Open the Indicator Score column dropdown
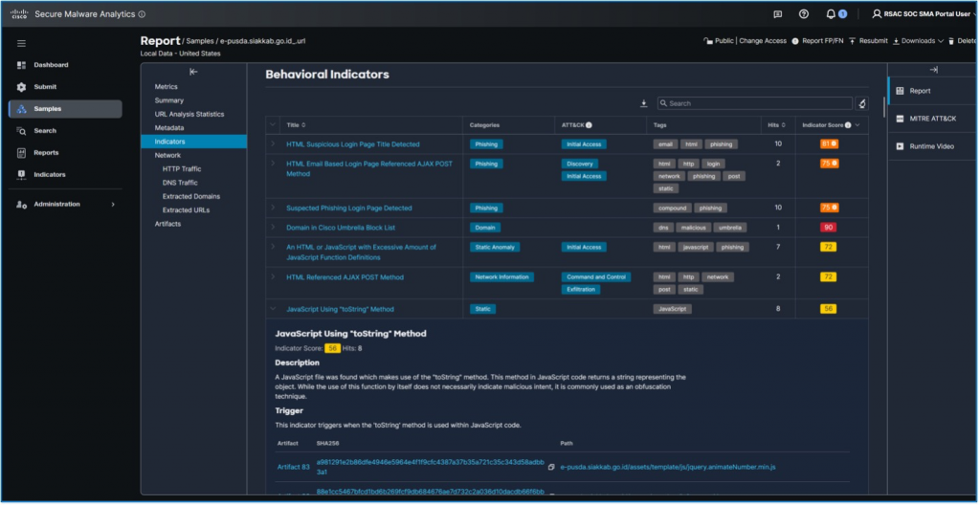Screen dimensions: 980x505 [857, 125]
